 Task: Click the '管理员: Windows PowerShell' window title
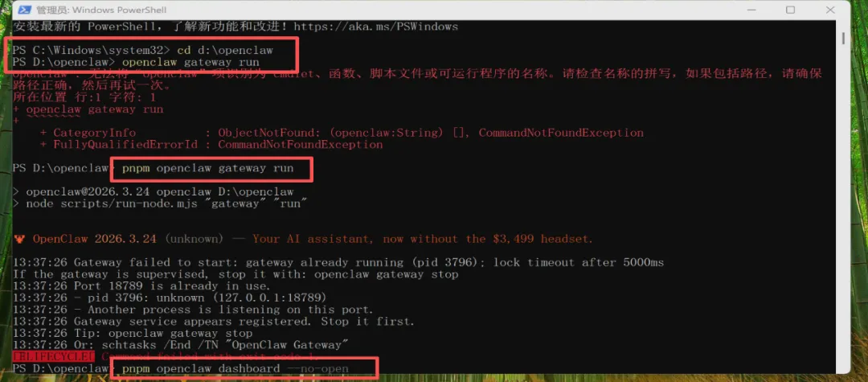click(100, 10)
